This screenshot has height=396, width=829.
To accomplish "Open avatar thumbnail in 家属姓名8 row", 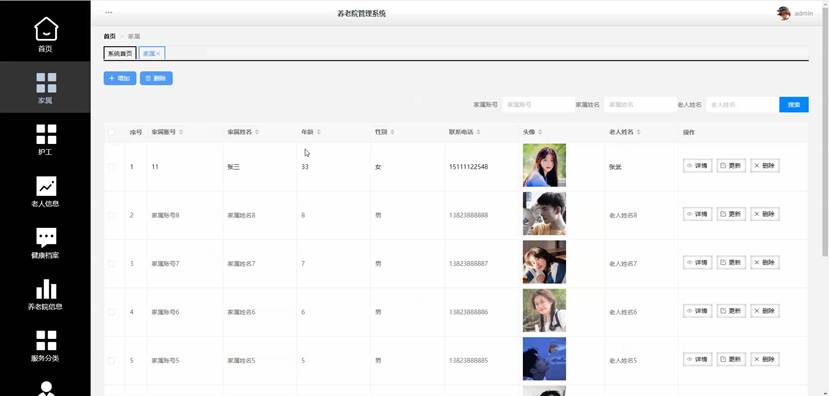I will click(x=544, y=214).
